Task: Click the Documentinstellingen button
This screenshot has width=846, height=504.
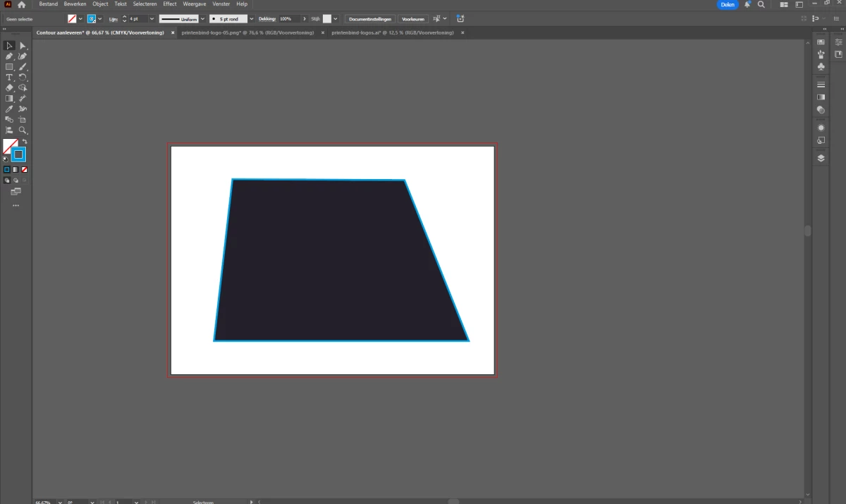Action: click(x=369, y=19)
